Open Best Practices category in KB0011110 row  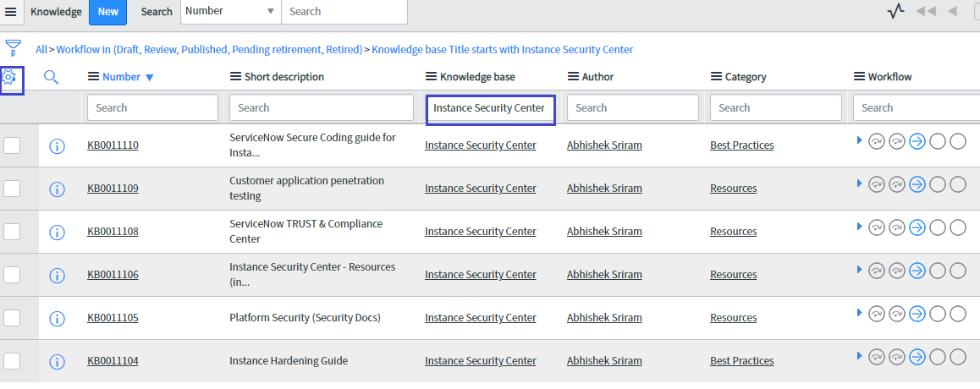[x=742, y=145]
